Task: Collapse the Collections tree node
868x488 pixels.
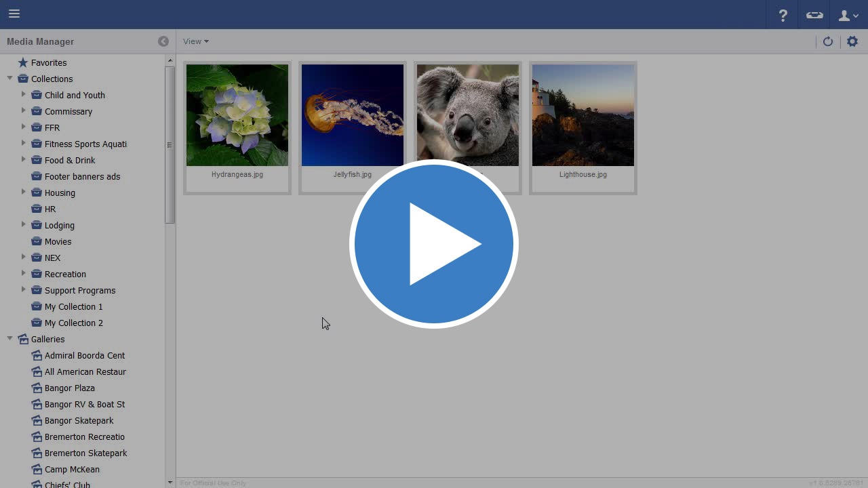Action: coord(10,79)
